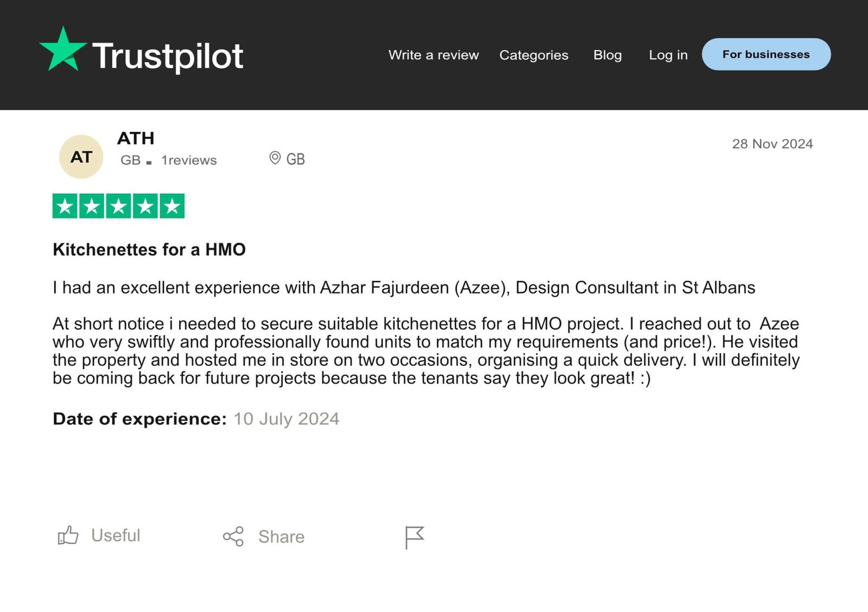
Task: Click the Log in link
Action: coord(668,55)
